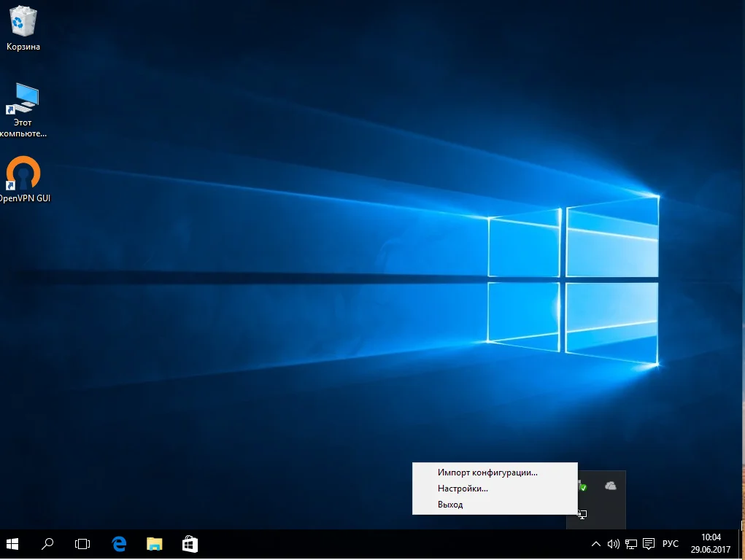Click the green-check security tray icon
This screenshot has width=745, height=560.
582,486
